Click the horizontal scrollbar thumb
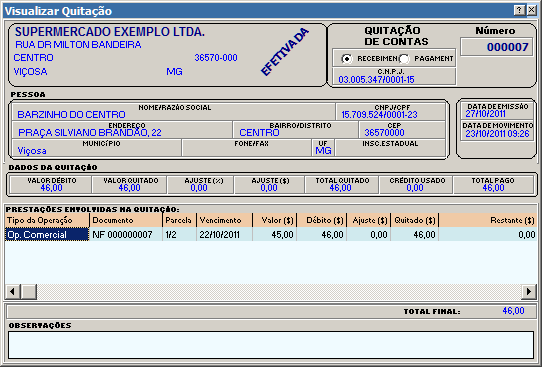 point(29,292)
